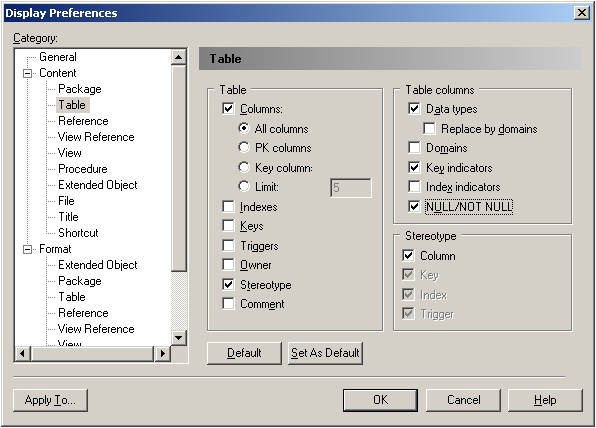Screen dimensions: 596x428
Task: Confirm with the OK button
Action: click(380, 400)
